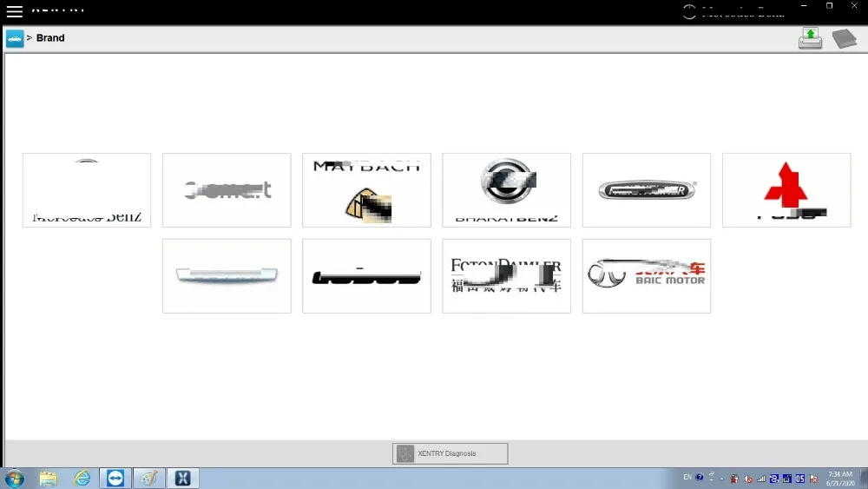Screen dimensions: 868x489
Task: Click the network signal bars tray icon
Action: point(761,479)
